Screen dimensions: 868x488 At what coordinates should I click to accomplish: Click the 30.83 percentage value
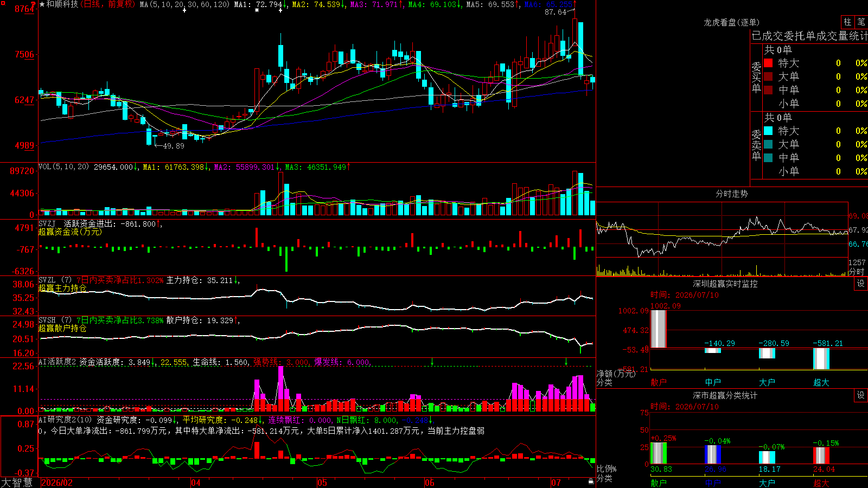pyautogui.click(x=661, y=469)
